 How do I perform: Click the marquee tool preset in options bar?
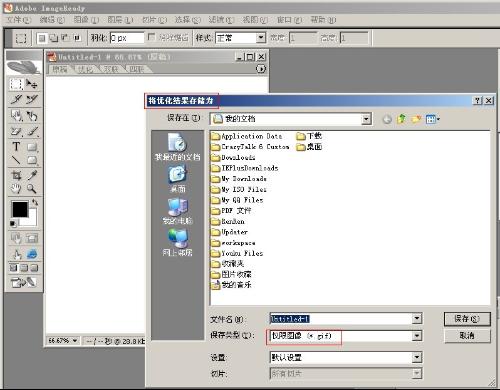pyautogui.click(x=21, y=38)
